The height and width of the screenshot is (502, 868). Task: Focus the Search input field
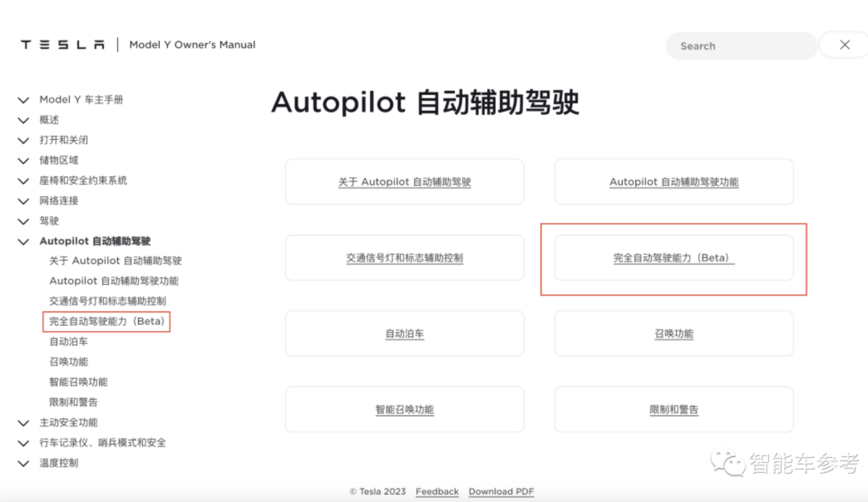pyautogui.click(x=741, y=46)
